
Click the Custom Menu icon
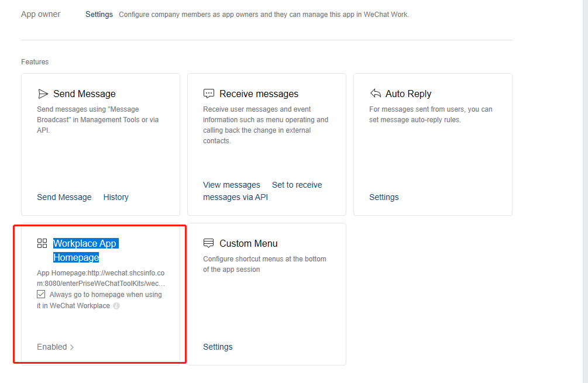pos(209,243)
